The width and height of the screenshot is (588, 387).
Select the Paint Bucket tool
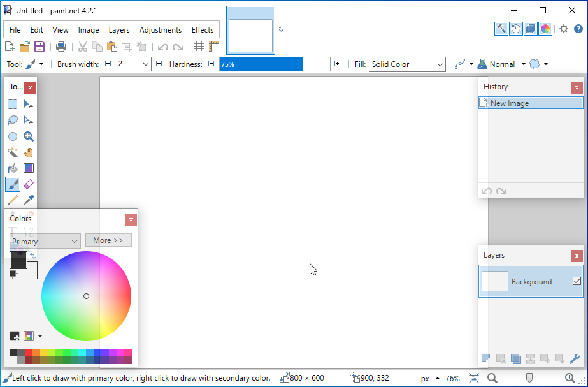(13, 168)
